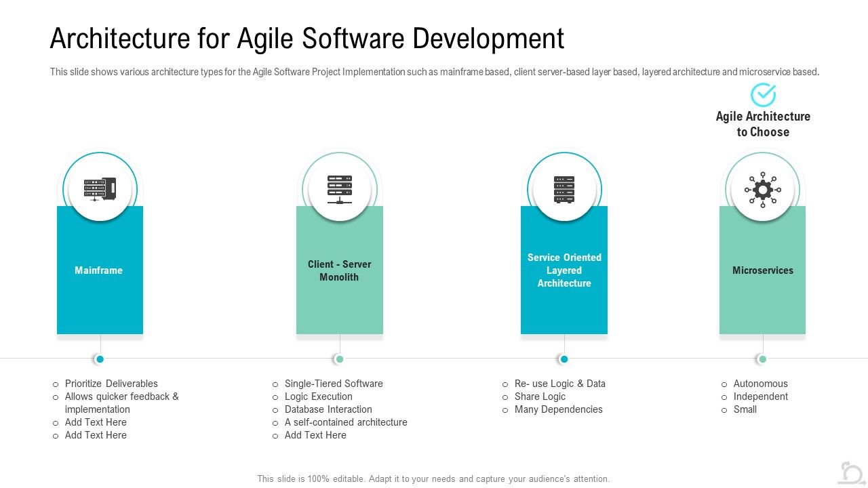Select the Client - Server Monolith card

pos(340,270)
